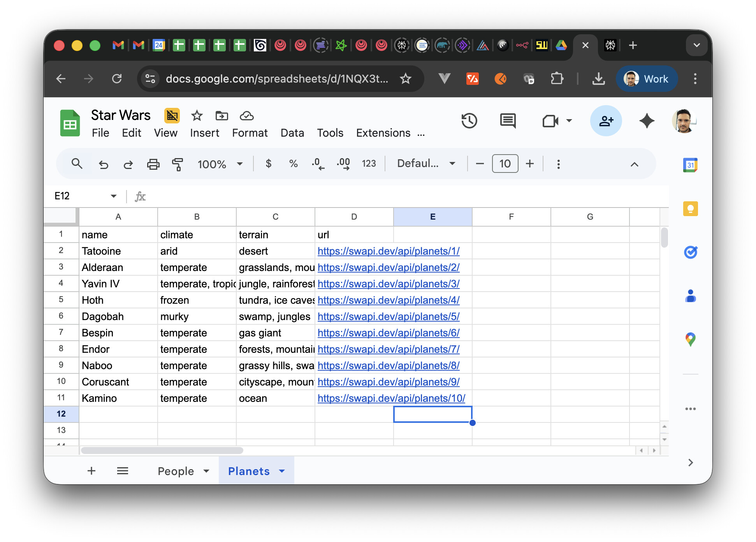Image resolution: width=756 pixels, height=542 pixels.
Task: Star the Star Wars document
Action: point(197,116)
